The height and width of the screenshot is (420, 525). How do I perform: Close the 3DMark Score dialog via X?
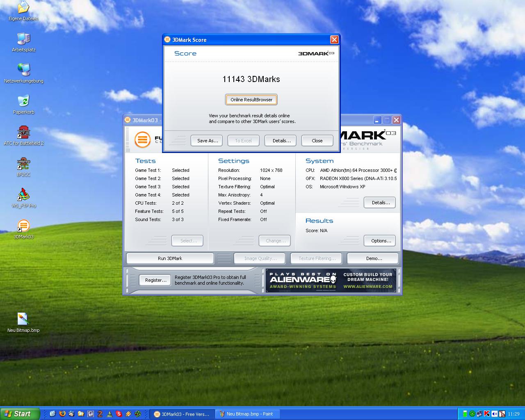click(334, 39)
